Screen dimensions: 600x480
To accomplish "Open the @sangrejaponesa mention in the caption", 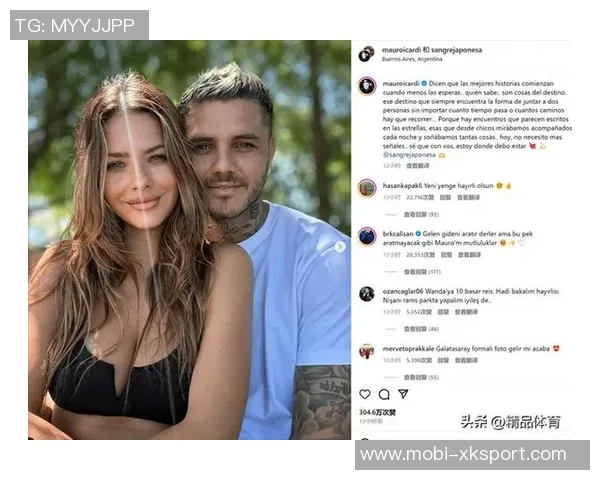I will point(409,155).
